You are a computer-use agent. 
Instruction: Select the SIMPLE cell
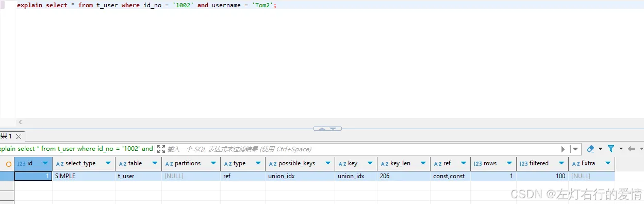[x=84, y=176]
